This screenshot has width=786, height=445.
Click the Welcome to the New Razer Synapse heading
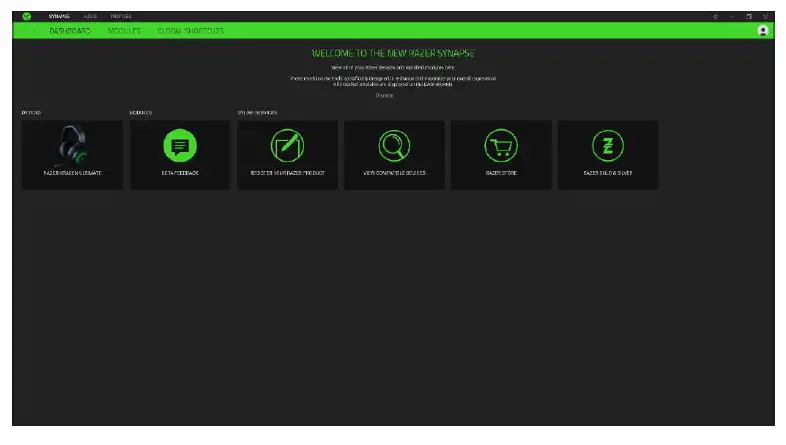point(393,53)
